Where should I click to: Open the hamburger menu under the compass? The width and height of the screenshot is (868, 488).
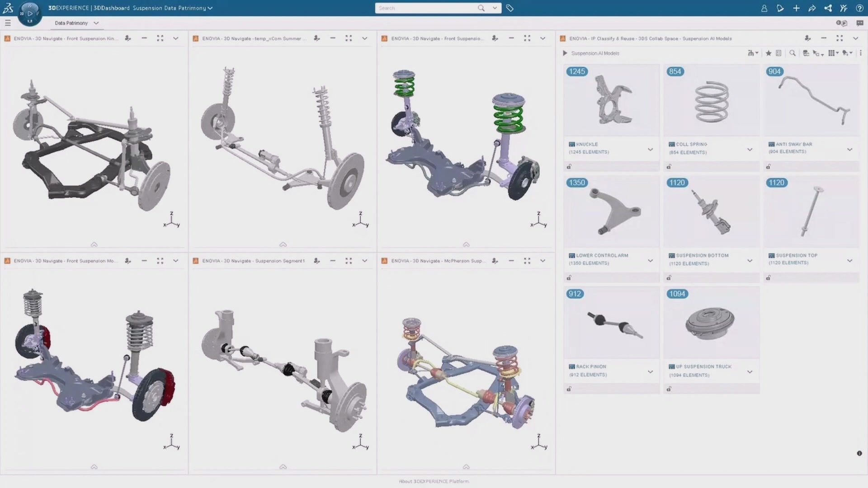pyautogui.click(x=8, y=23)
